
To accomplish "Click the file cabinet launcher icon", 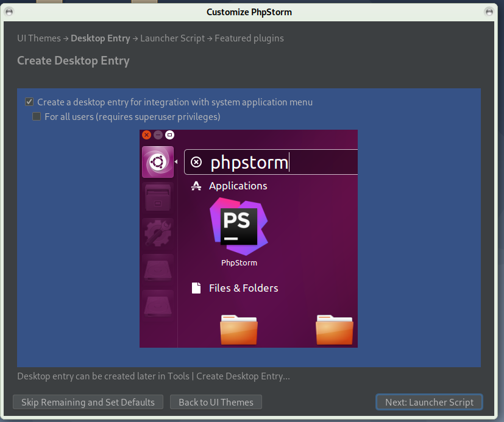I will click(158, 198).
